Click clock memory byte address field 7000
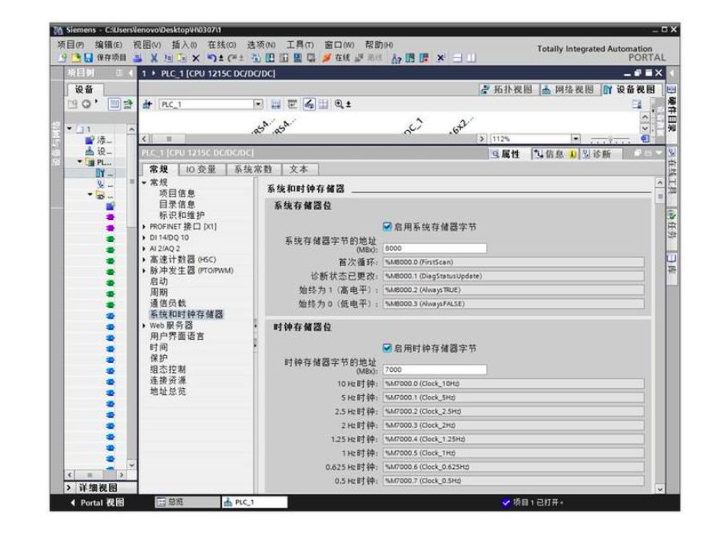Viewport: 727px width, 539px height. click(434, 369)
